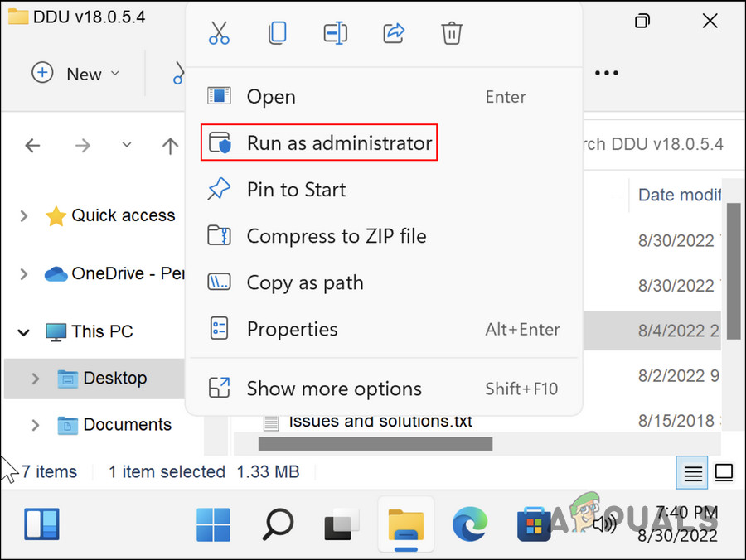This screenshot has width=746, height=560.
Task: Open the New item dropdown
Action: point(75,74)
